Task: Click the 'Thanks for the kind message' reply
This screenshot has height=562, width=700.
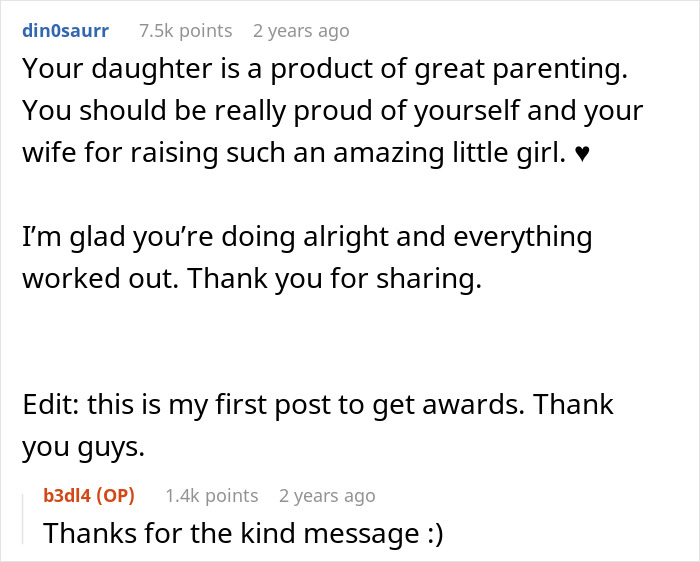Action: coord(228,533)
